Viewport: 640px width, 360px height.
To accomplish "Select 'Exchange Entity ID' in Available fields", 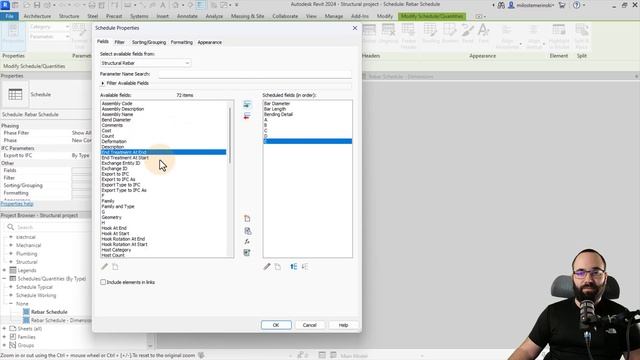I will pyautogui.click(x=121, y=163).
